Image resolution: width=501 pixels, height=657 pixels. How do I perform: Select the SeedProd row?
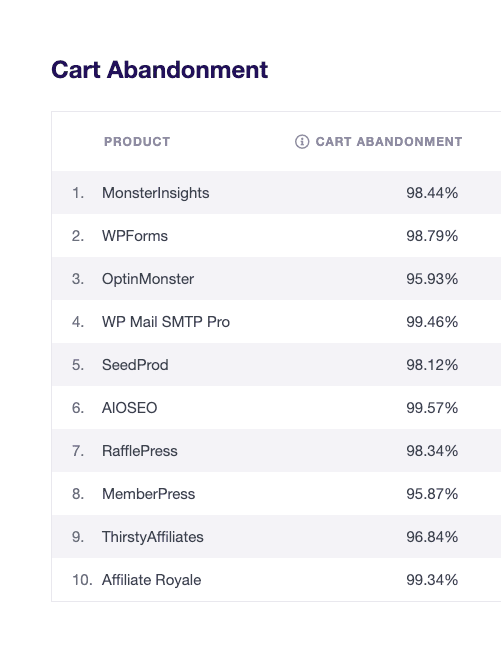click(x=276, y=365)
